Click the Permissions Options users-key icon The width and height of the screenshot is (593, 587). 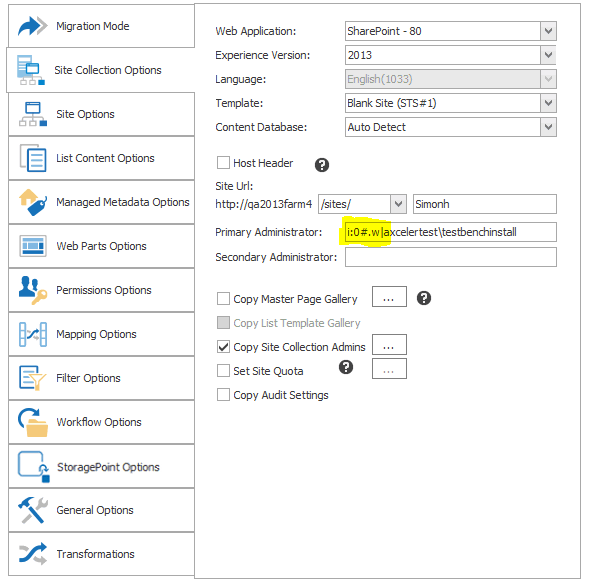33,290
